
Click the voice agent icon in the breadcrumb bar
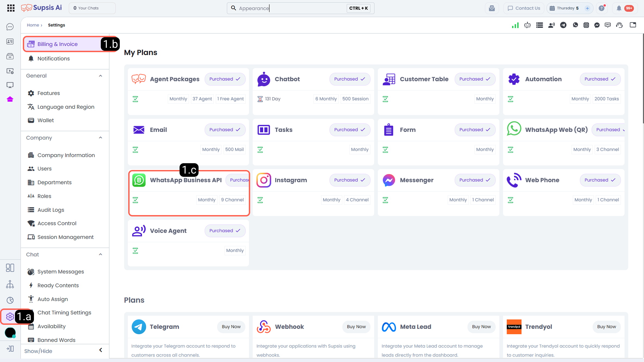point(551,25)
